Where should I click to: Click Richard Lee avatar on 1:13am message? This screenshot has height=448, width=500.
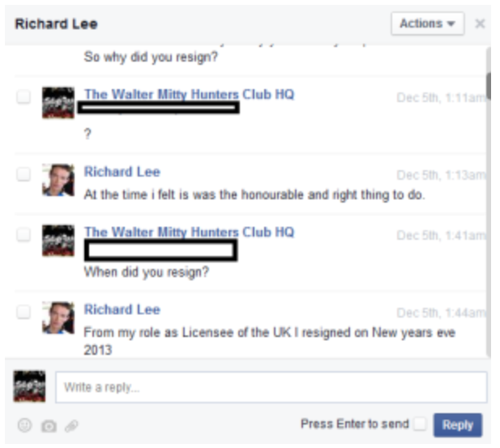[x=58, y=180]
